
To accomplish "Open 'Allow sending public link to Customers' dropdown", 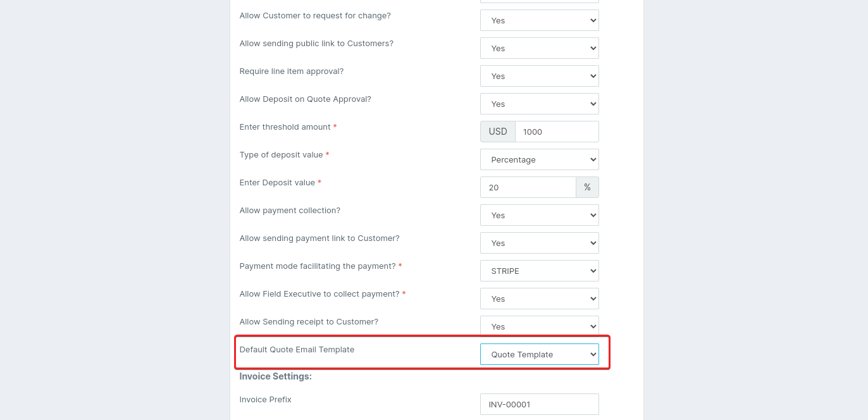I will click(539, 48).
